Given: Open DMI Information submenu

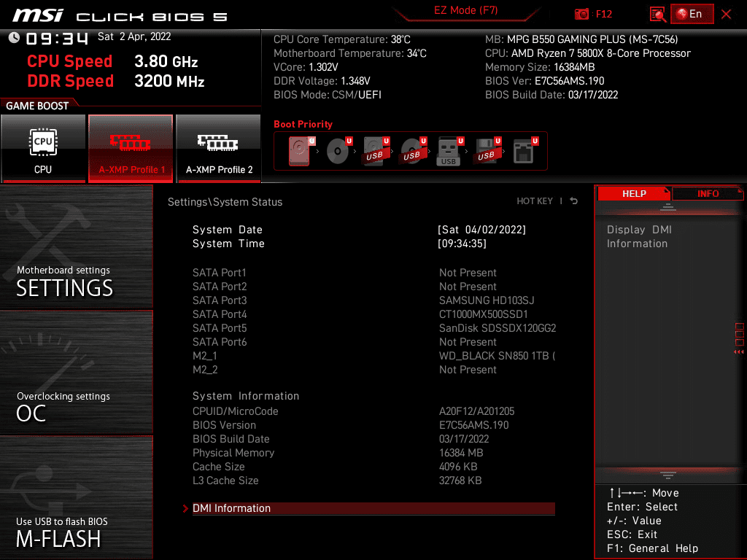Looking at the screenshot, I should click(x=373, y=508).
